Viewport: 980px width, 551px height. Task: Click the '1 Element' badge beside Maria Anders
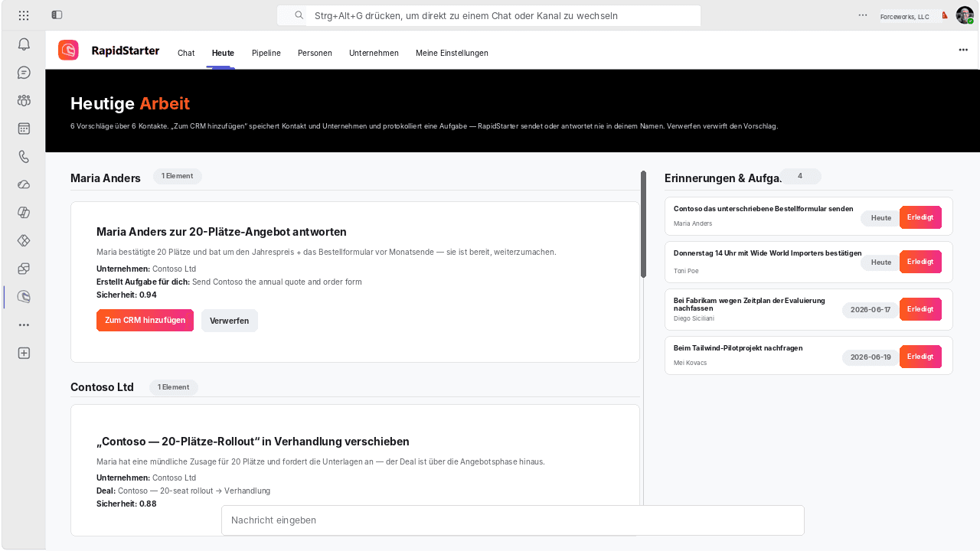(178, 176)
